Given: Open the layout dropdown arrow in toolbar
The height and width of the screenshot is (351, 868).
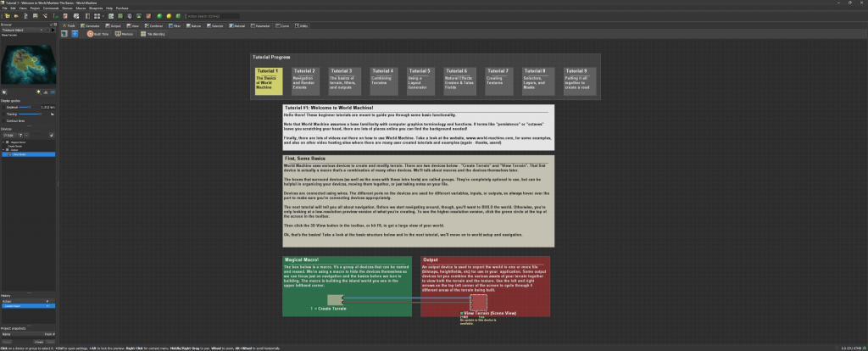Looking at the screenshot, I should coord(103,16).
